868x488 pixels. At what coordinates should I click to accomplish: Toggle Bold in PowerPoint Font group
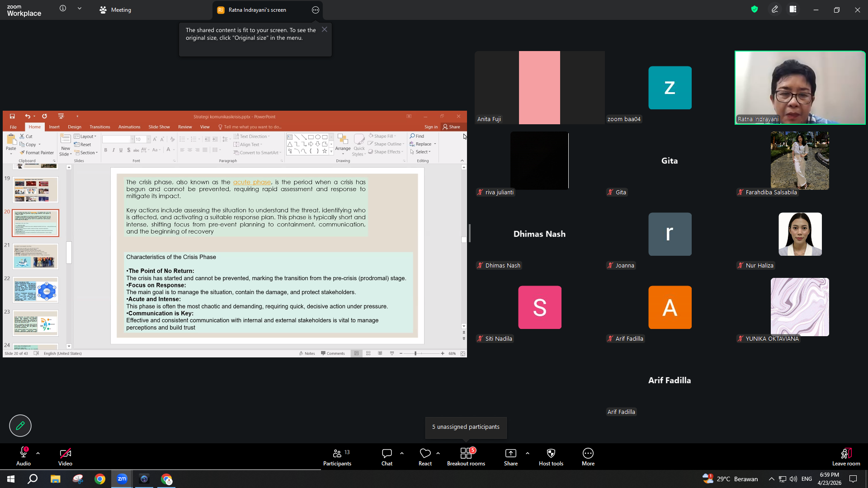click(x=106, y=150)
